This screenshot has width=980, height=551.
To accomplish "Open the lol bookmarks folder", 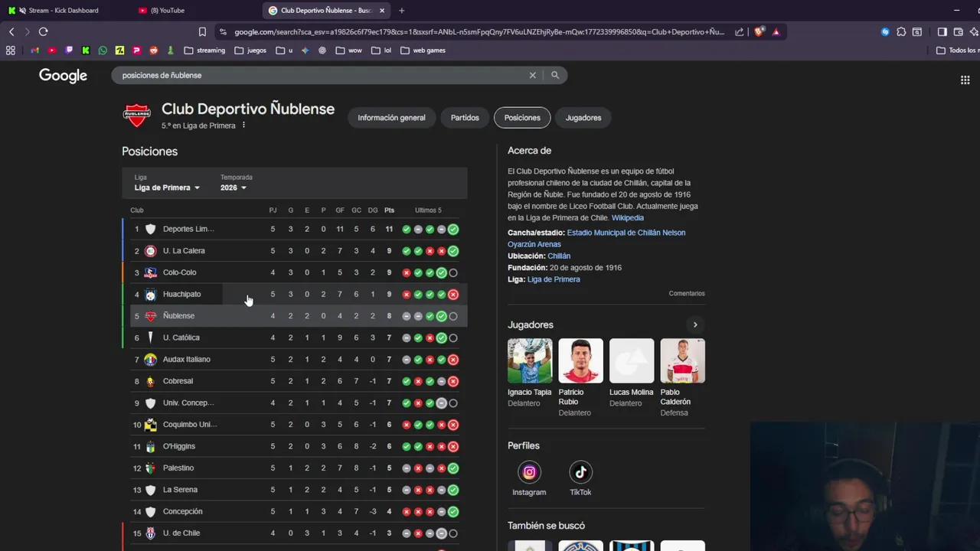I will (x=381, y=51).
